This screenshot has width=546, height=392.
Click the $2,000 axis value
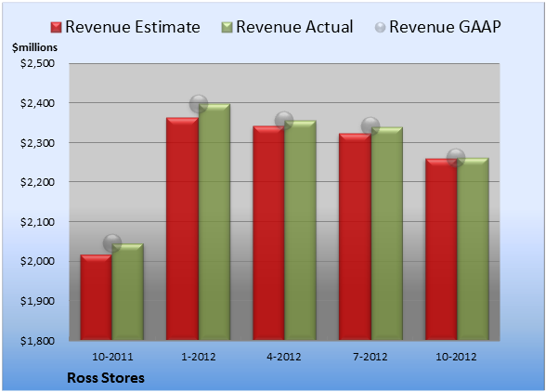click(37, 261)
